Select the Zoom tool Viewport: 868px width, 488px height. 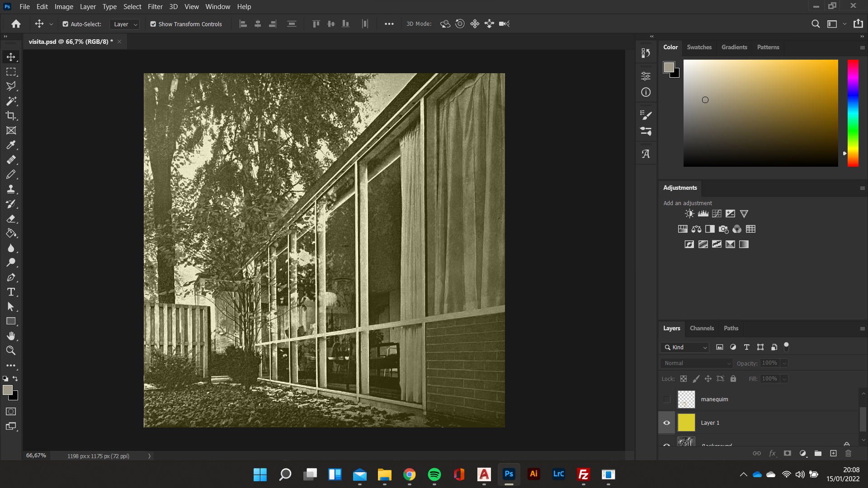[x=11, y=351]
